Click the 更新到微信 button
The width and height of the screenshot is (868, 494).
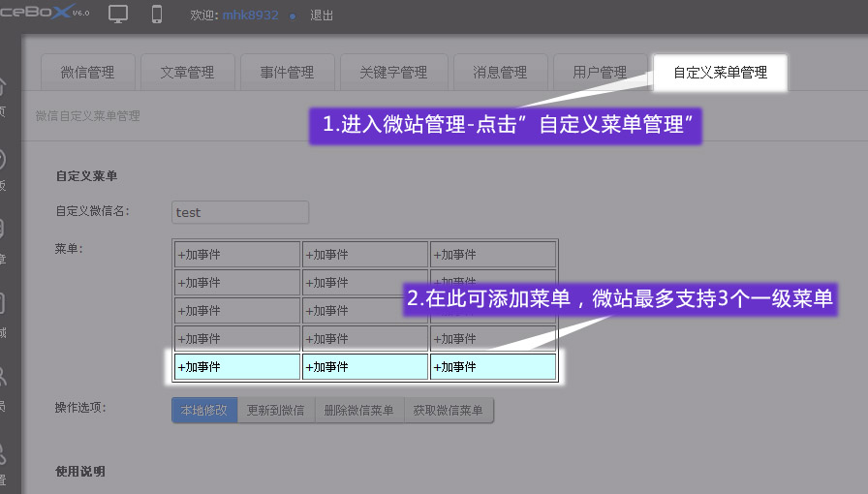pos(276,411)
